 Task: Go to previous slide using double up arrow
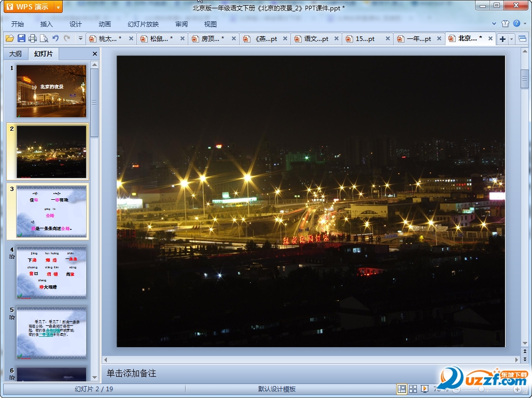click(525, 351)
